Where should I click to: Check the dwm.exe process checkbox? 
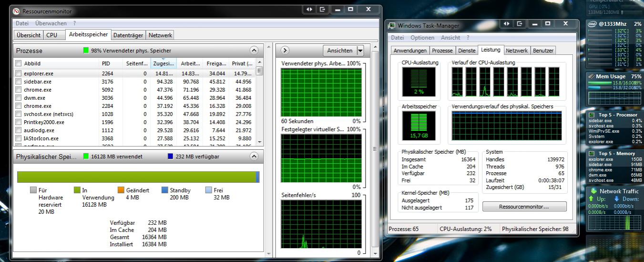[18, 98]
